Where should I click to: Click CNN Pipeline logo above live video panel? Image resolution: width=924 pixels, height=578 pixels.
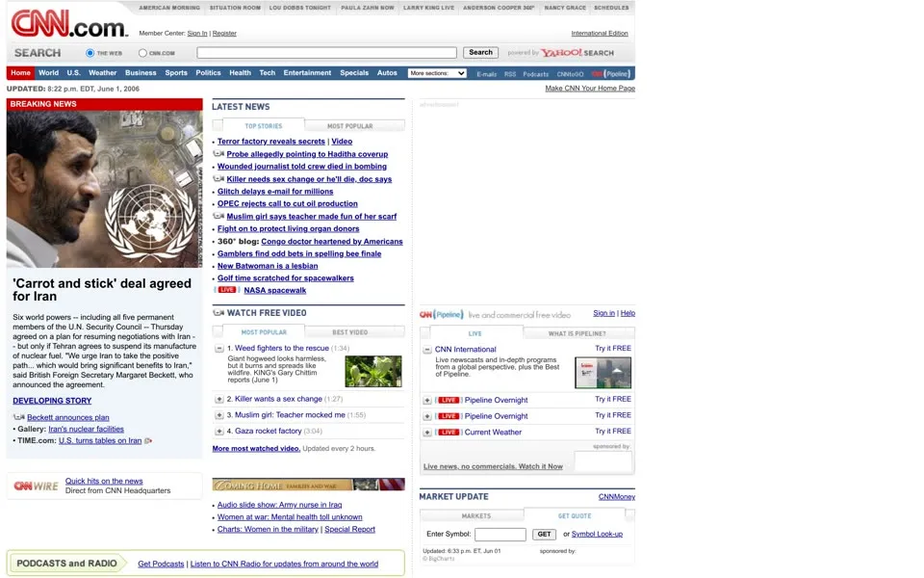(442, 314)
